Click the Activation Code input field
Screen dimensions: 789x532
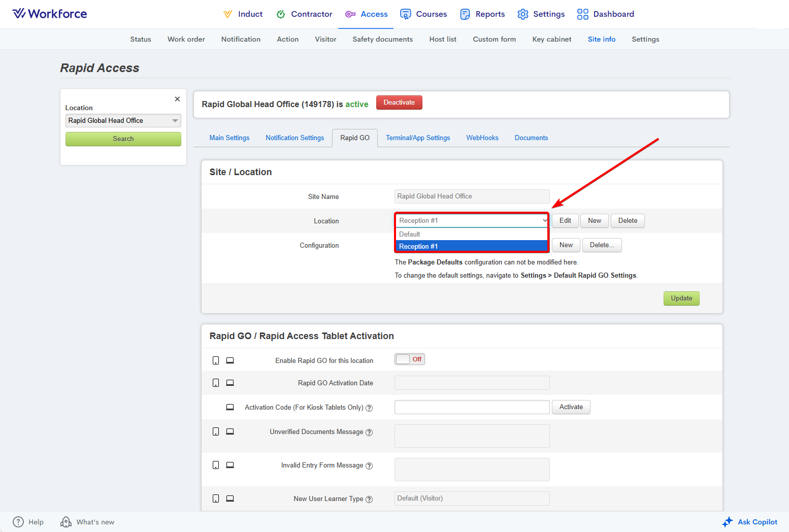[472, 407]
